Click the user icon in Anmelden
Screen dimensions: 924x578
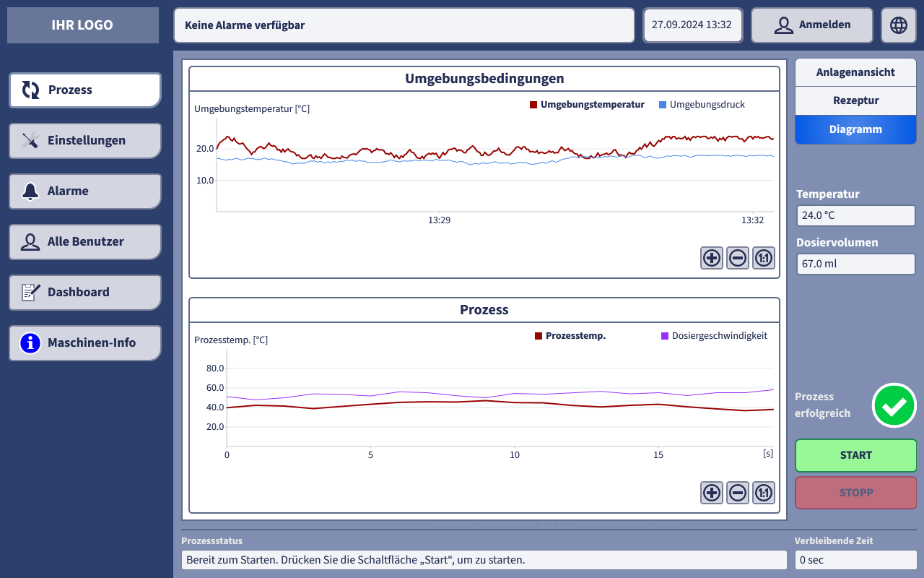[783, 25]
